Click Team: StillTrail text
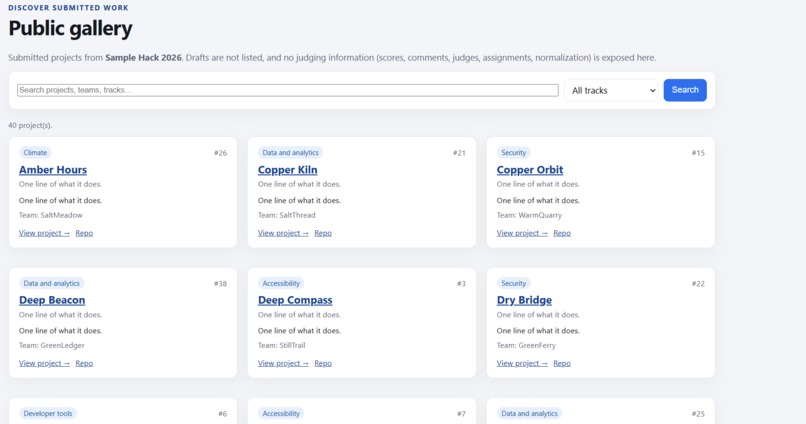Image resolution: width=806 pixels, height=424 pixels. [281, 345]
